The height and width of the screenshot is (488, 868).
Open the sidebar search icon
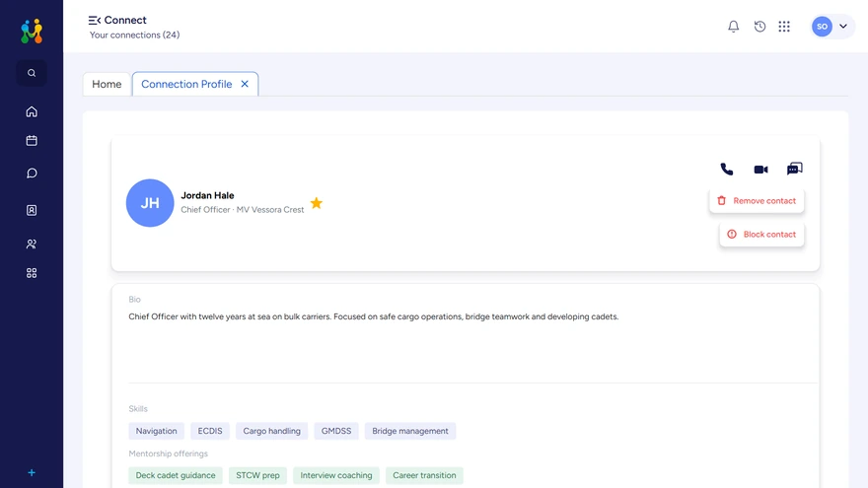(x=32, y=73)
